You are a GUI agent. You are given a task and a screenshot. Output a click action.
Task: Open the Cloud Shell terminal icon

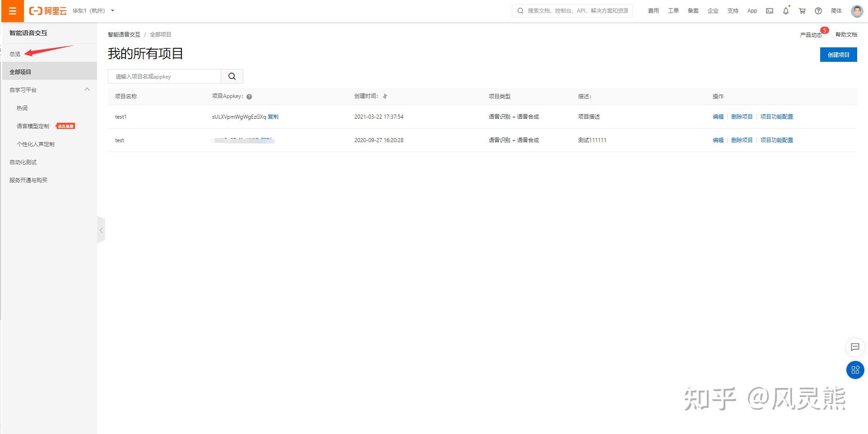click(769, 10)
